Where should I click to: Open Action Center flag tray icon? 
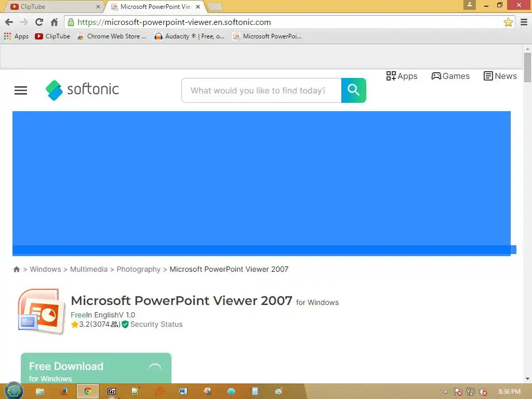pyautogui.click(x=458, y=392)
